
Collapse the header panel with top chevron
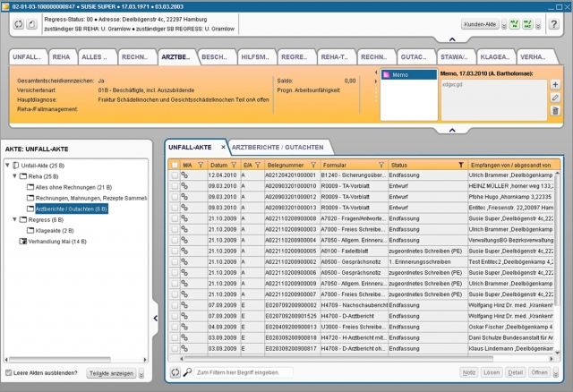[x=452, y=39]
